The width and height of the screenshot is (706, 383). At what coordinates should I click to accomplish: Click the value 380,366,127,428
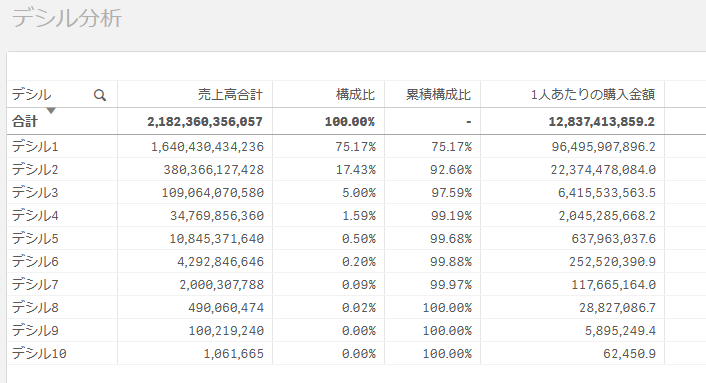(213, 170)
